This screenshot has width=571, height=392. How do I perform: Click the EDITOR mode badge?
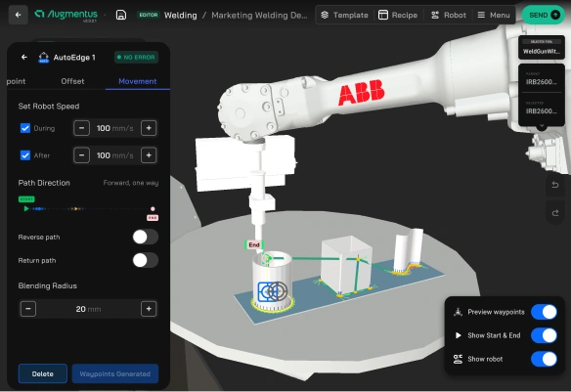(149, 15)
